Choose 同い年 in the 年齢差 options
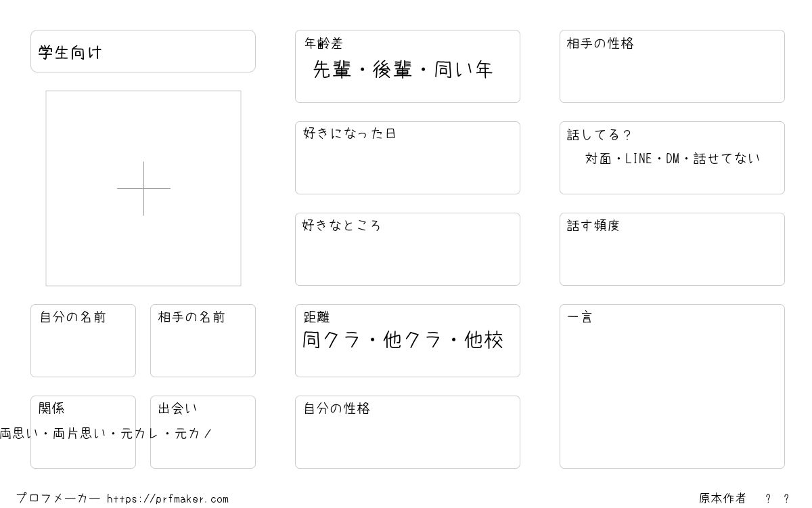Image resolution: width=812 pixels, height=508 pixels. coord(464,70)
